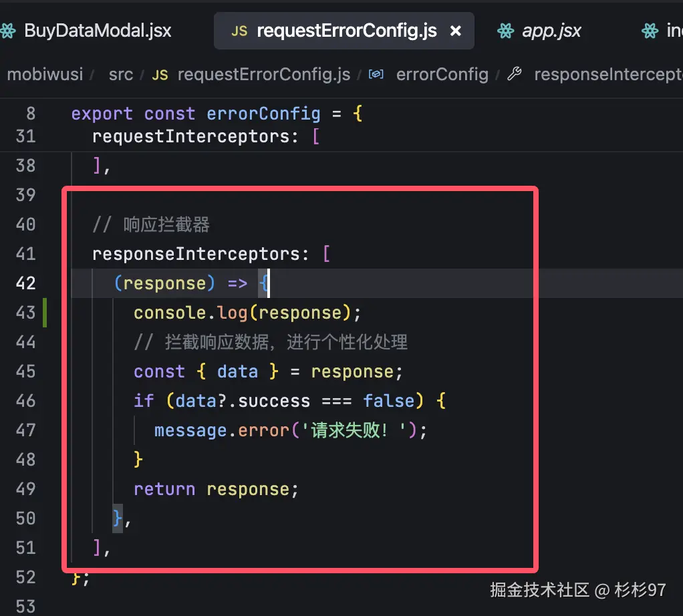Close the requestErrorConfig.js tab
The width and height of the screenshot is (683, 616).
(456, 31)
